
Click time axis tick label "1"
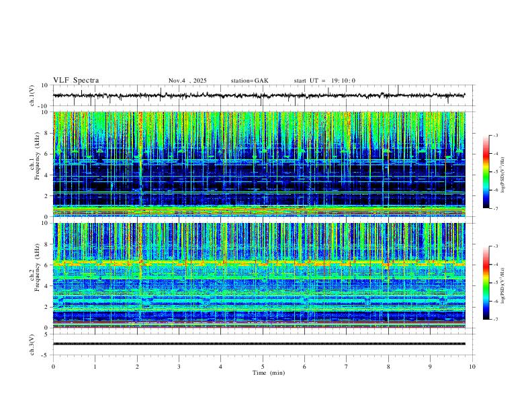95,367
